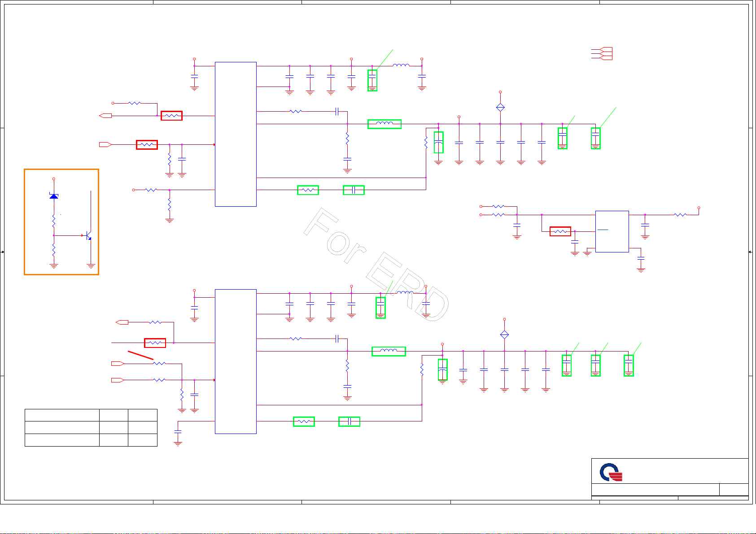
Task: Select the large blue IC block in upper circuit
Action: pos(236,134)
